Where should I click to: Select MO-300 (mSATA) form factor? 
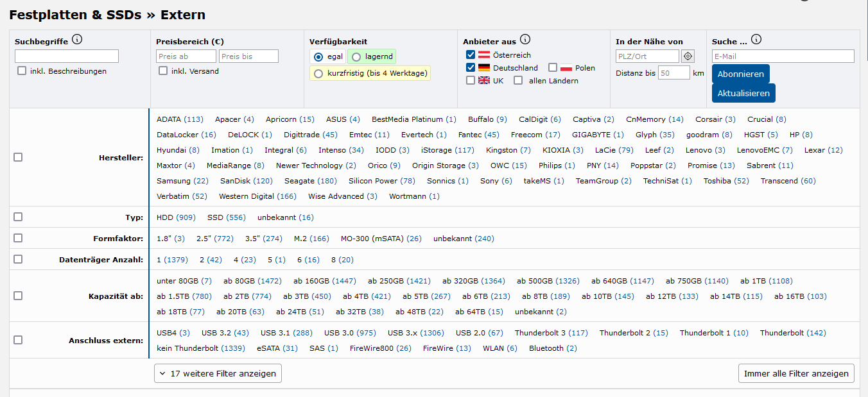pyautogui.click(x=381, y=239)
